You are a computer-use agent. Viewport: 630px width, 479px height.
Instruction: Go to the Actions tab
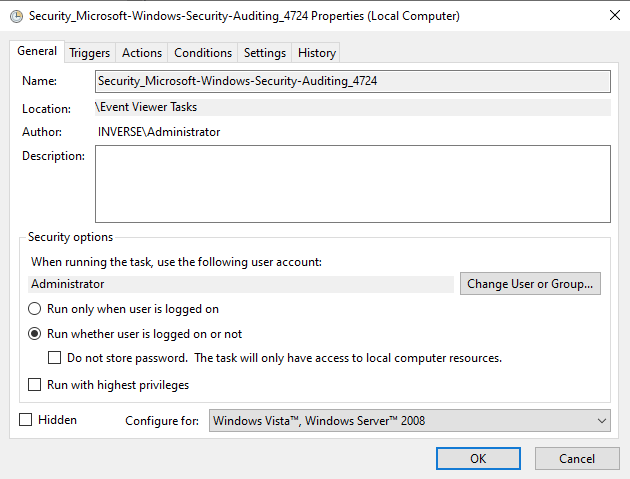point(141,53)
